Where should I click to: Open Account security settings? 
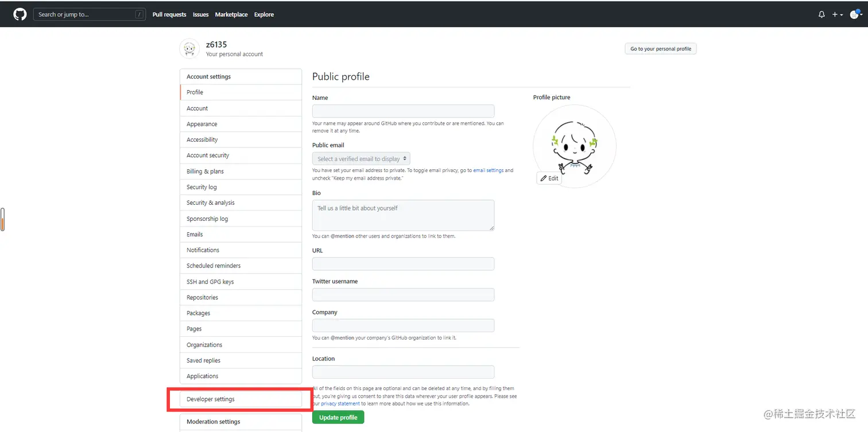pos(241,155)
